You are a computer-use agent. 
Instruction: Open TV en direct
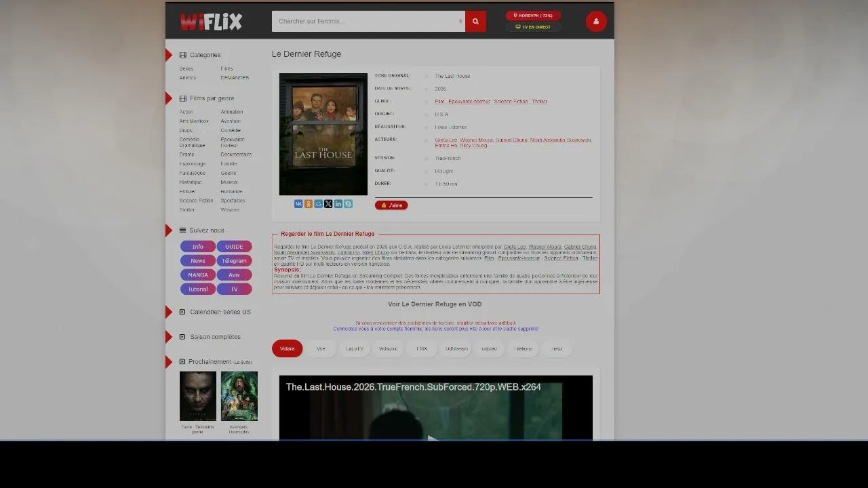533,27
